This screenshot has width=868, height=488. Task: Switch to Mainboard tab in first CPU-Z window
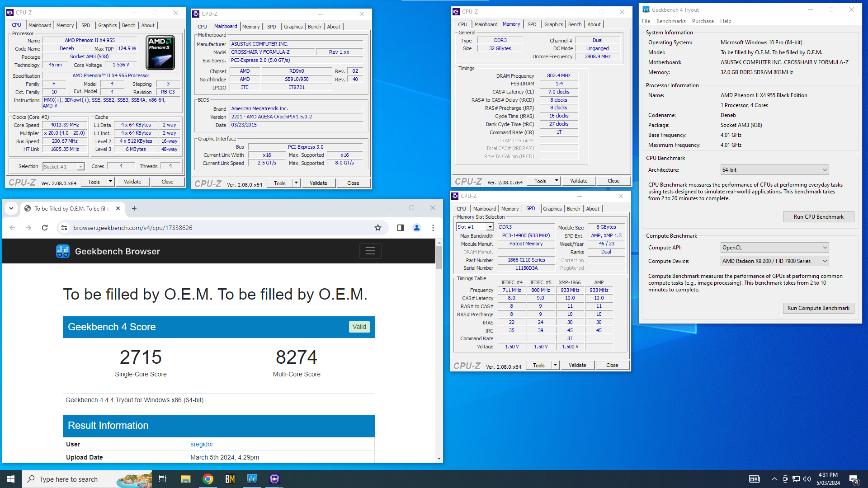click(40, 25)
